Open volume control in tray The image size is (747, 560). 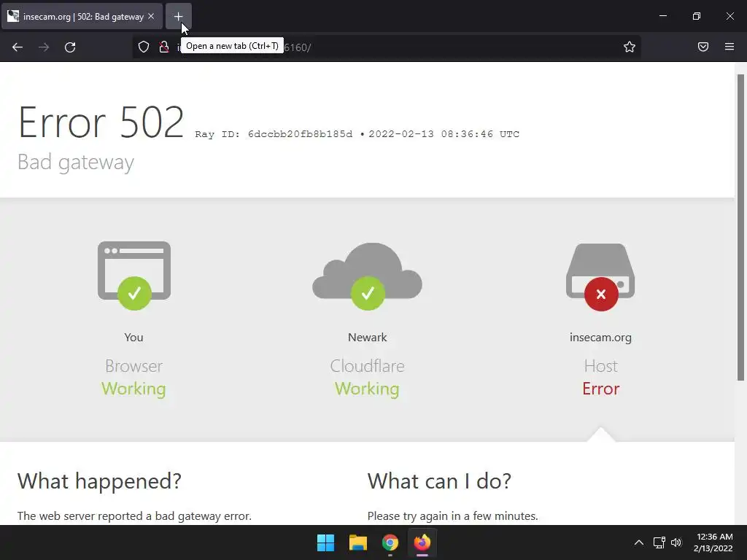[676, 542]
